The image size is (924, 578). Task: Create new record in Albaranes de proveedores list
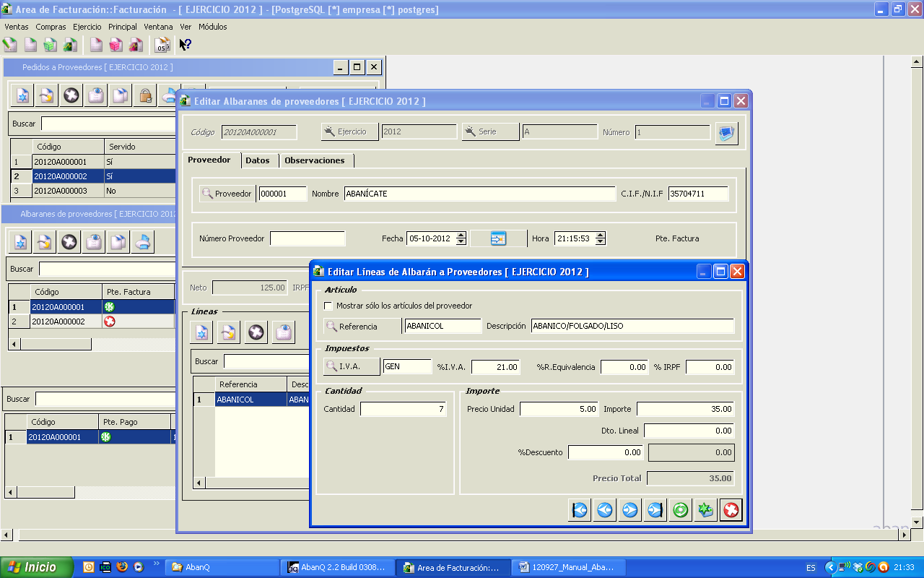19,242
